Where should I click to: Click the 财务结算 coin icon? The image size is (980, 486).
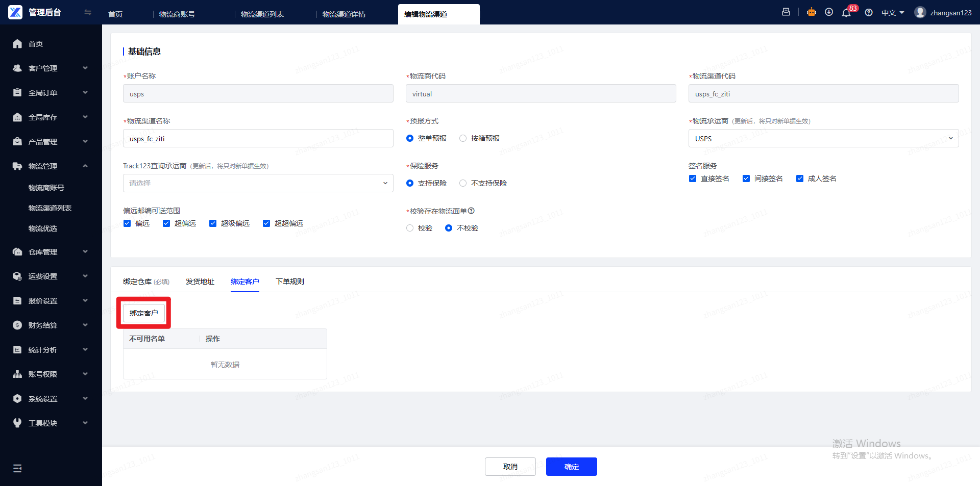pyautogui.click(x=17, y=325)
